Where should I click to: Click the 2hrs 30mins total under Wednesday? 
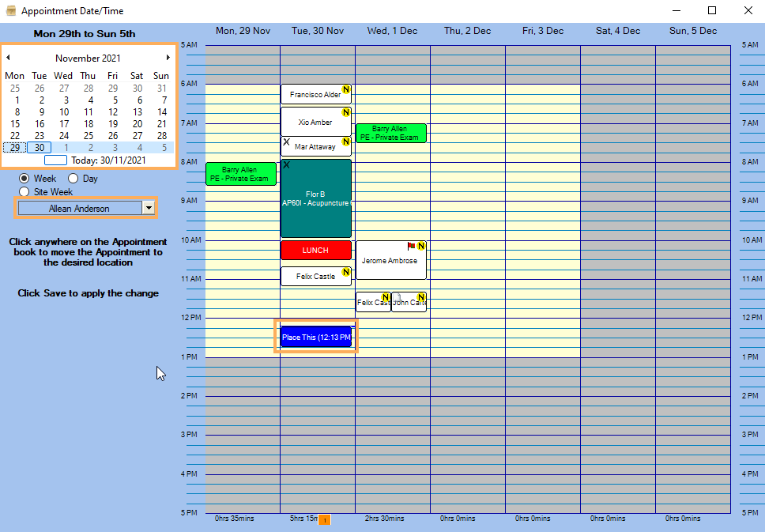384,519
